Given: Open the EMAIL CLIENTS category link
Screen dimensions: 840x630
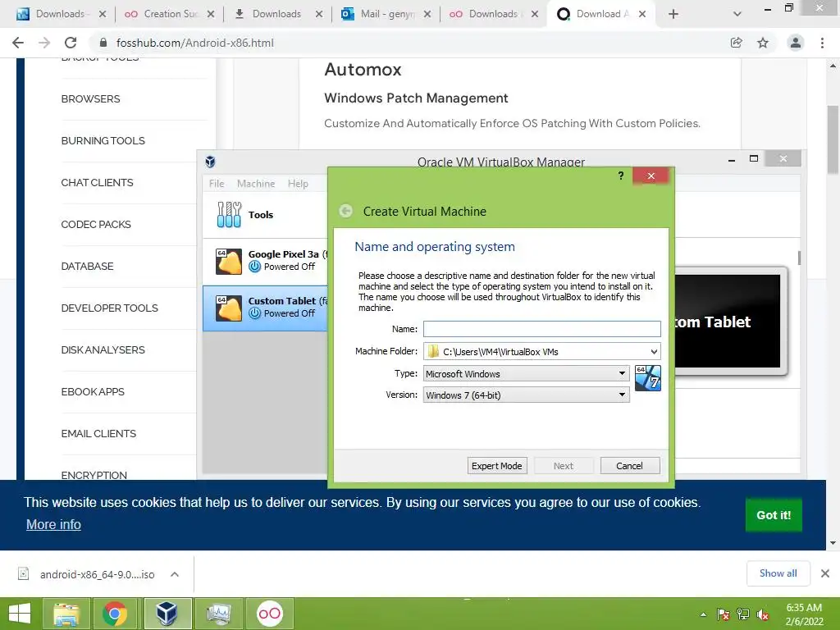Looking at the screenshot, I should [x=98, y=433].
